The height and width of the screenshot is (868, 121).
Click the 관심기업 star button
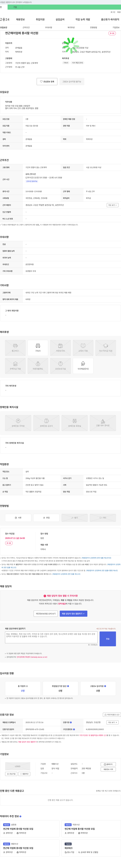pos(11,774)
